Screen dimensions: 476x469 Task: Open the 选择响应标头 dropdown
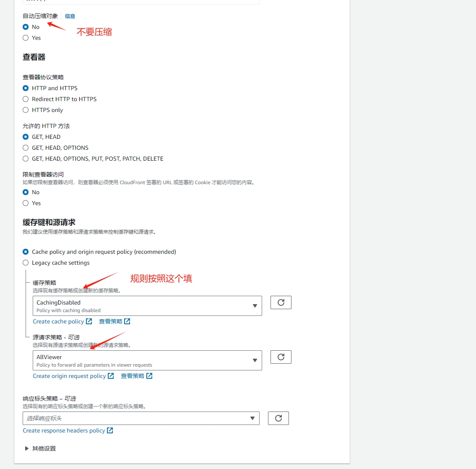click(x=141, y=418)
